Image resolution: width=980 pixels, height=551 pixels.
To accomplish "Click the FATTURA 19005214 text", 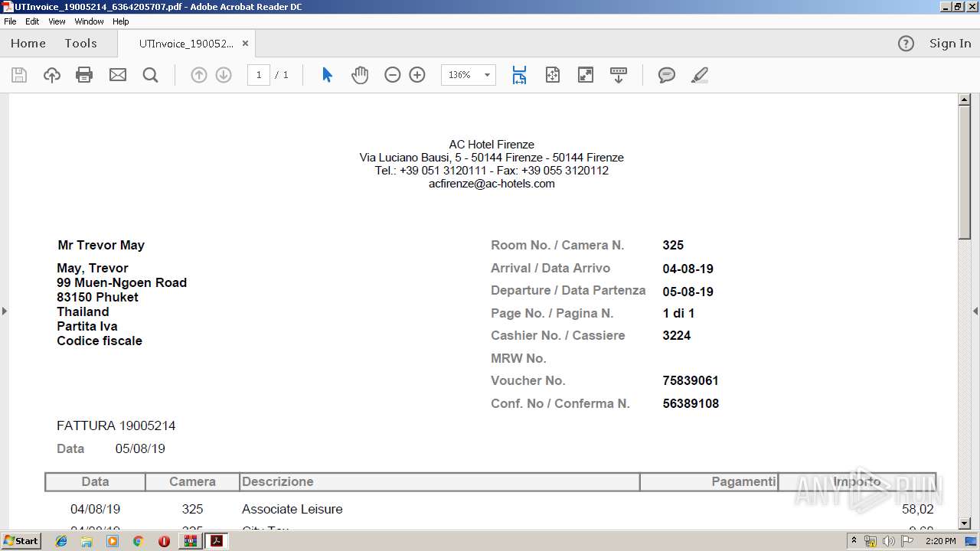I will [x=116, y=425].
